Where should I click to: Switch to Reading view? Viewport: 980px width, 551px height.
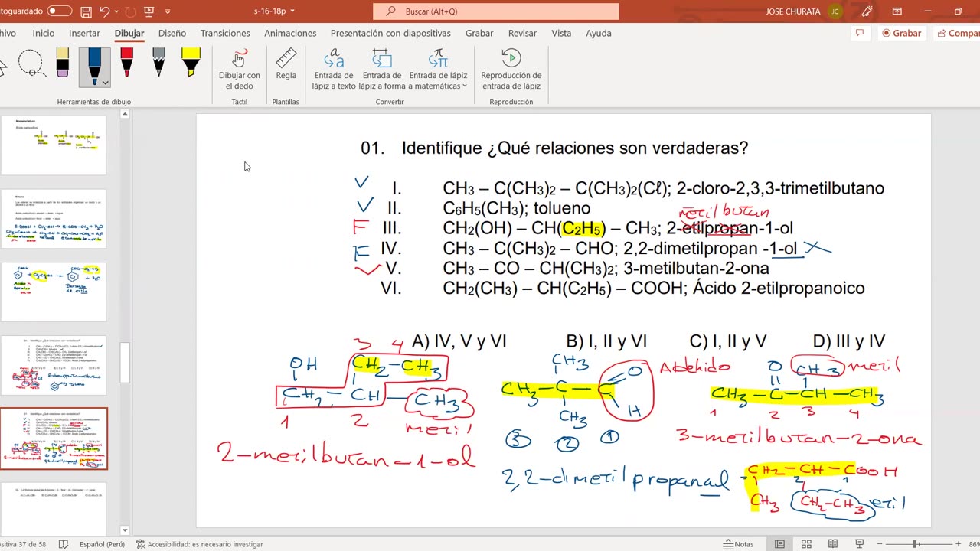pos(833,544)
